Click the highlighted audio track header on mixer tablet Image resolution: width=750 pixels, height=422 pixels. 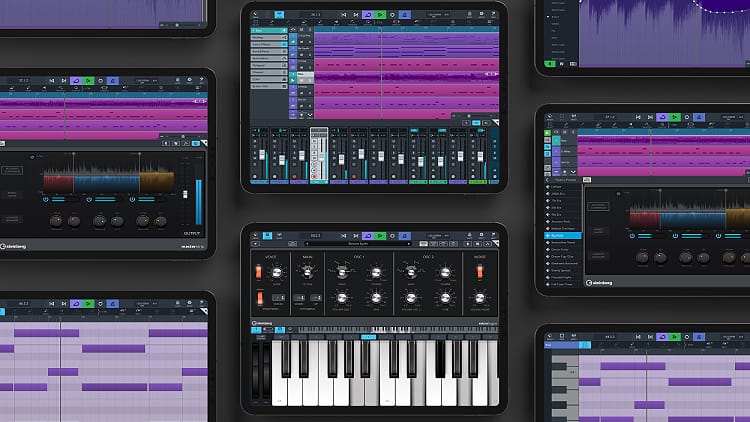306,78
